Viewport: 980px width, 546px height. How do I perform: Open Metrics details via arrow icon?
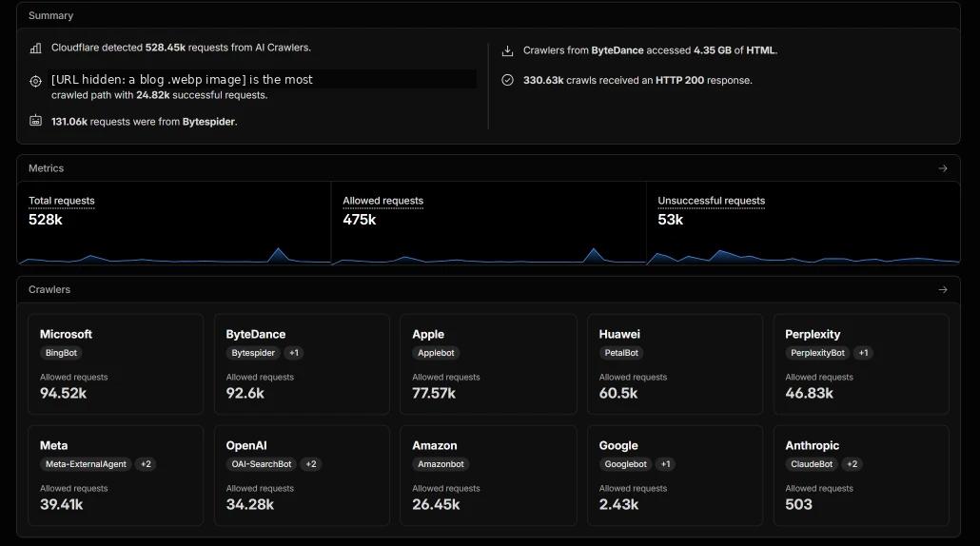pyautogui.click(x=943, y=168)
